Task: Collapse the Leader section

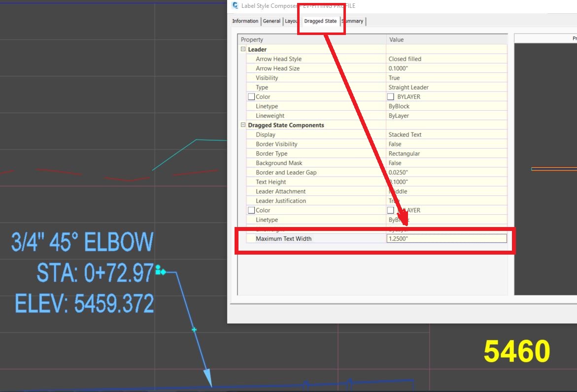Action: pos(243,49)
